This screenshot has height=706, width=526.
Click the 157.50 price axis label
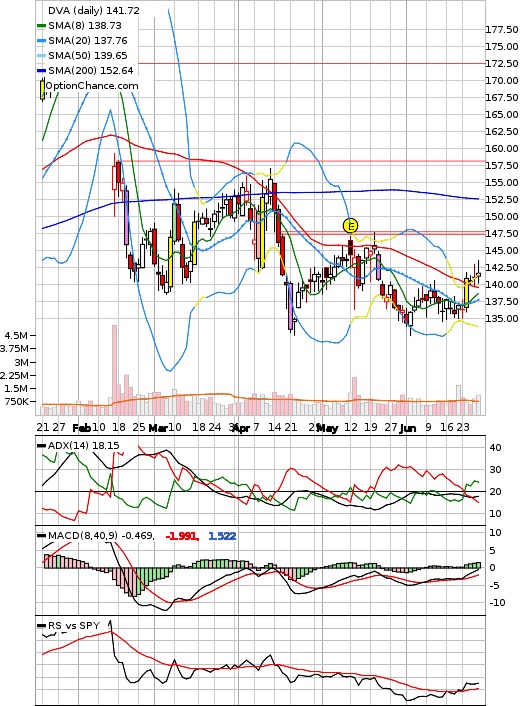coord(501,166)
